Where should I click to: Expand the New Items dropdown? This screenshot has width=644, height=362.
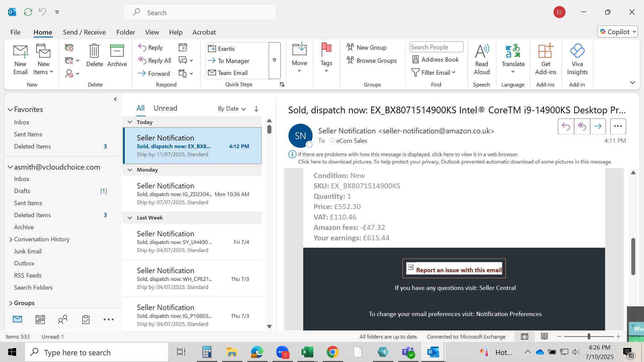(43, 72)
